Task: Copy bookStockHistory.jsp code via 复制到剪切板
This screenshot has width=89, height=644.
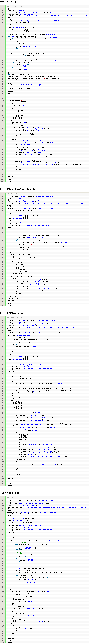Action: (x=14, y=193)
